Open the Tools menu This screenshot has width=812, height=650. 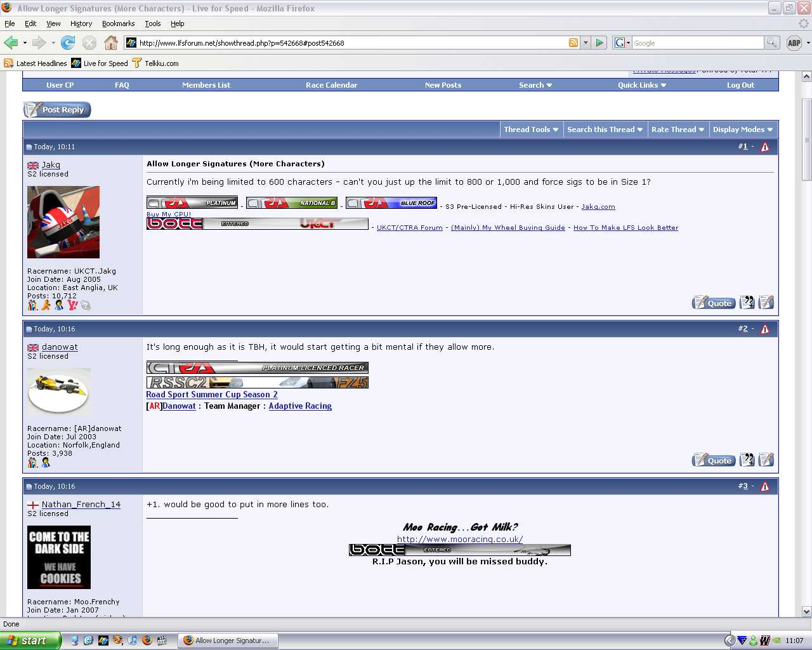pyautogui.click(x=152, y=23)
